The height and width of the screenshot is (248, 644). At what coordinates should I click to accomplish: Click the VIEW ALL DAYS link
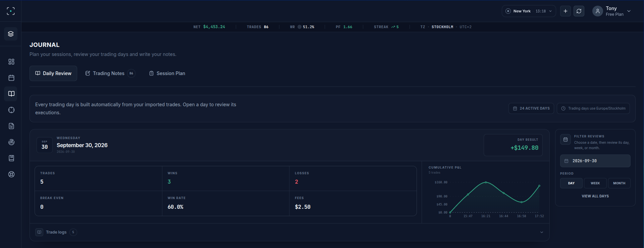coord(595,196)
